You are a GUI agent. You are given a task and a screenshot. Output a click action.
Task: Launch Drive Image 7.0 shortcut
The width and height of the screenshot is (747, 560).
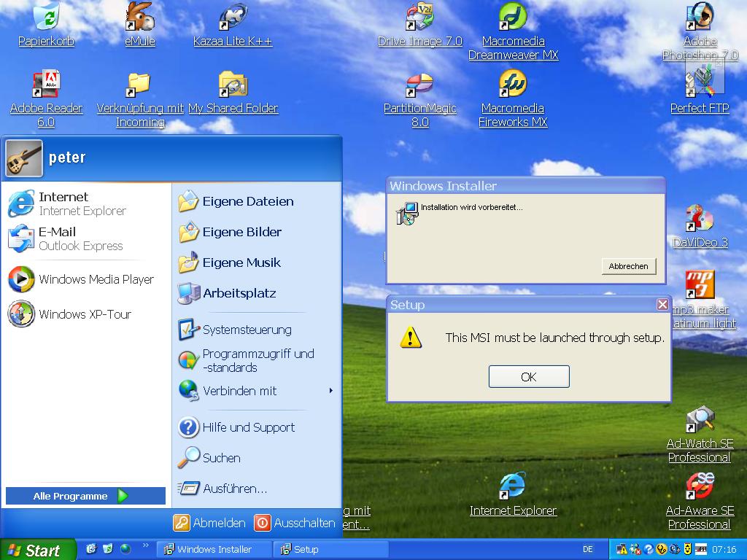point(419,25)
